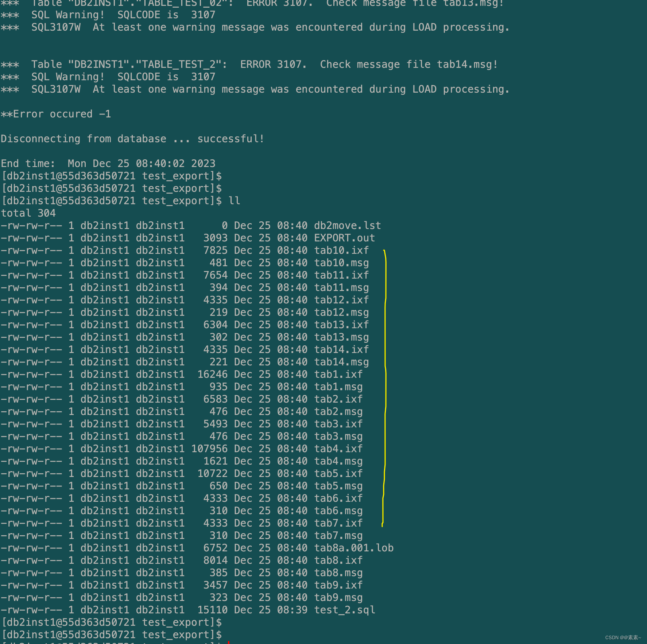
Task: Select the tab3.ixf file name
Action: [x=338, y=424]
